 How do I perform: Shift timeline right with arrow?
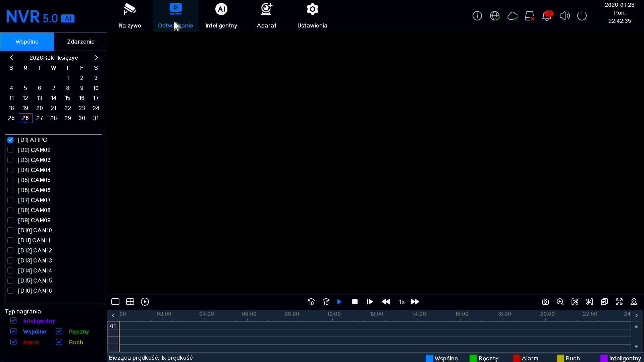coord(637,315)
